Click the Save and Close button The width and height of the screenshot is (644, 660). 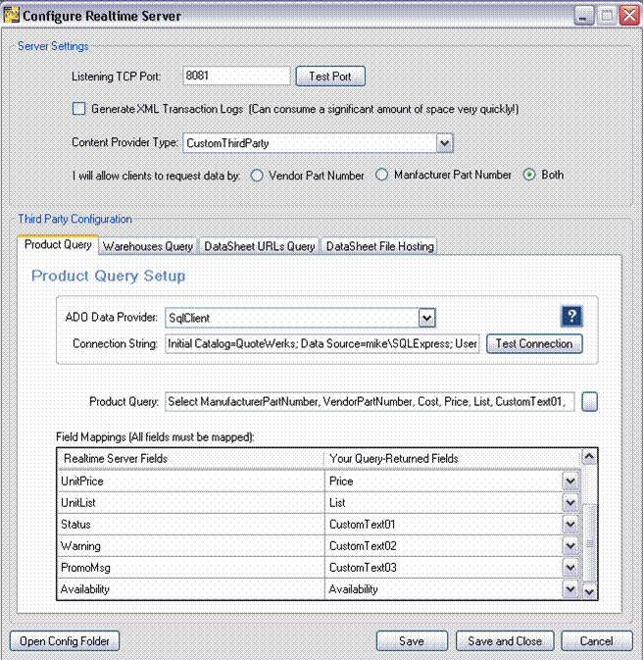[505, 641]
